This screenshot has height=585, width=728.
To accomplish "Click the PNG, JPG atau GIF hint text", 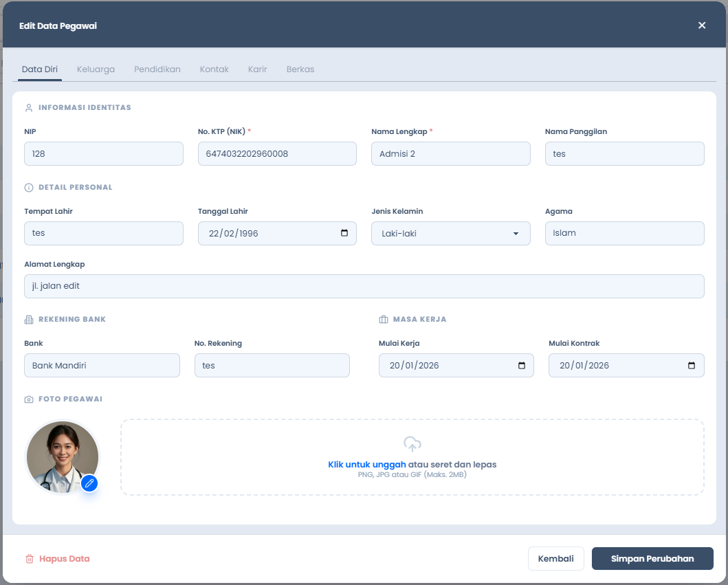I will [x=412, y=474].
